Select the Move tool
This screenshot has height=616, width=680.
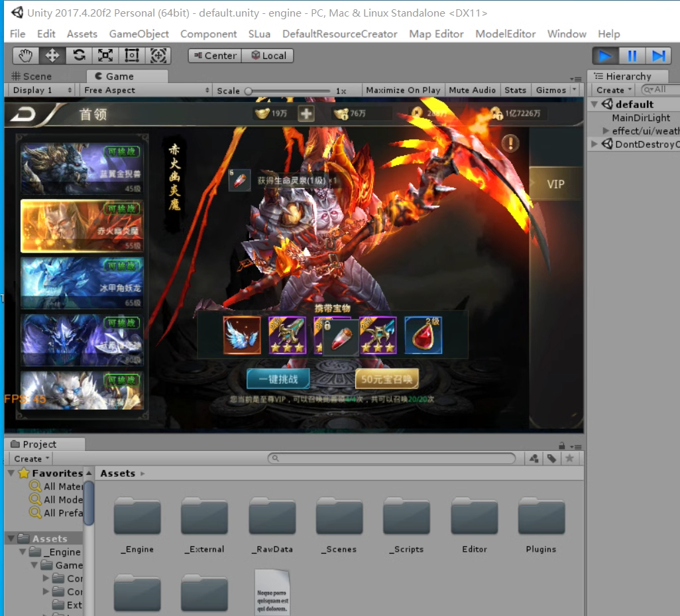click(x=52, y=56)
